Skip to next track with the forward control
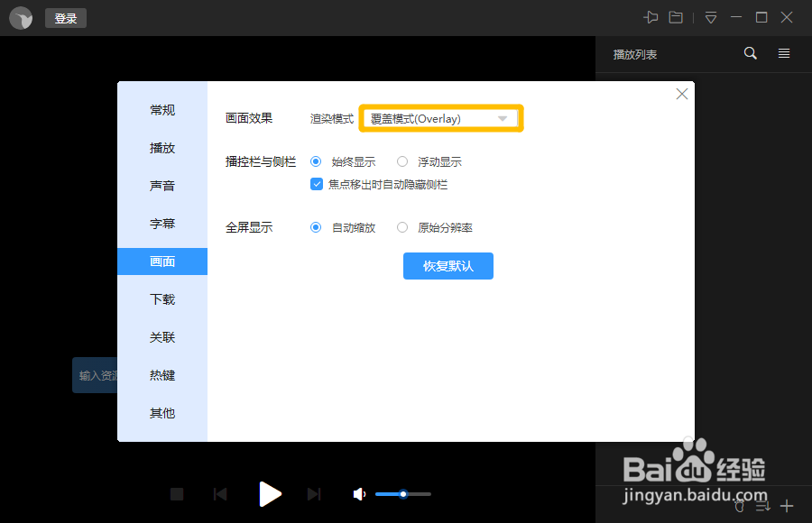The height and width of the screenshot is (523, 812). pos(314,494)
